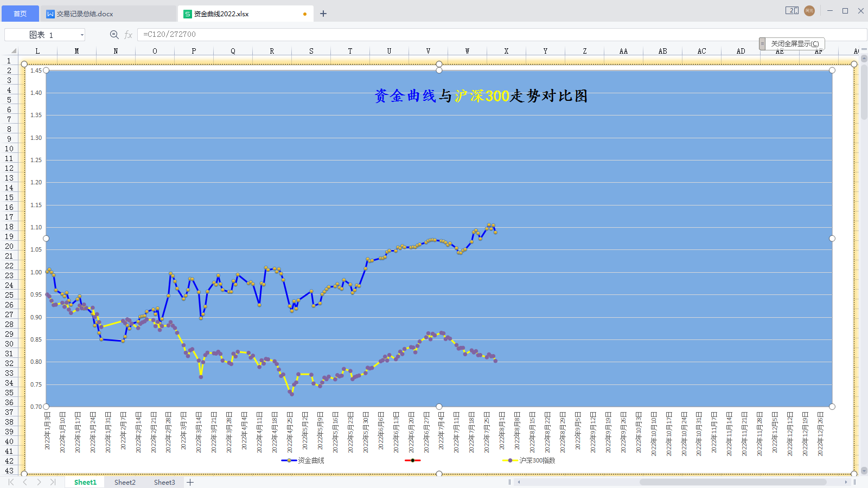
Task: Click the 资金曲线 legend entry
Action: tap(303, 460)
